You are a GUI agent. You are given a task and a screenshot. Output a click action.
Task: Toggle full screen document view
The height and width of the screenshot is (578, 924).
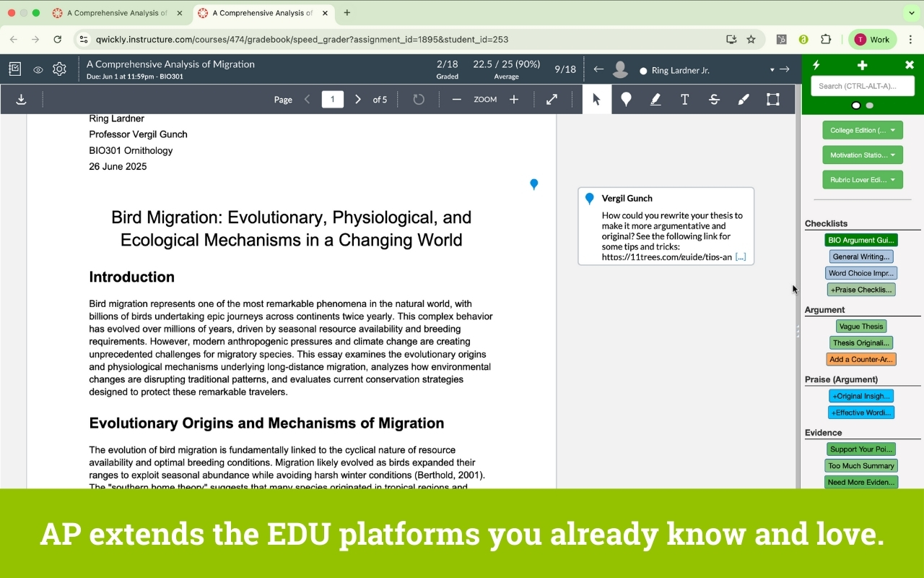[552, 100]
